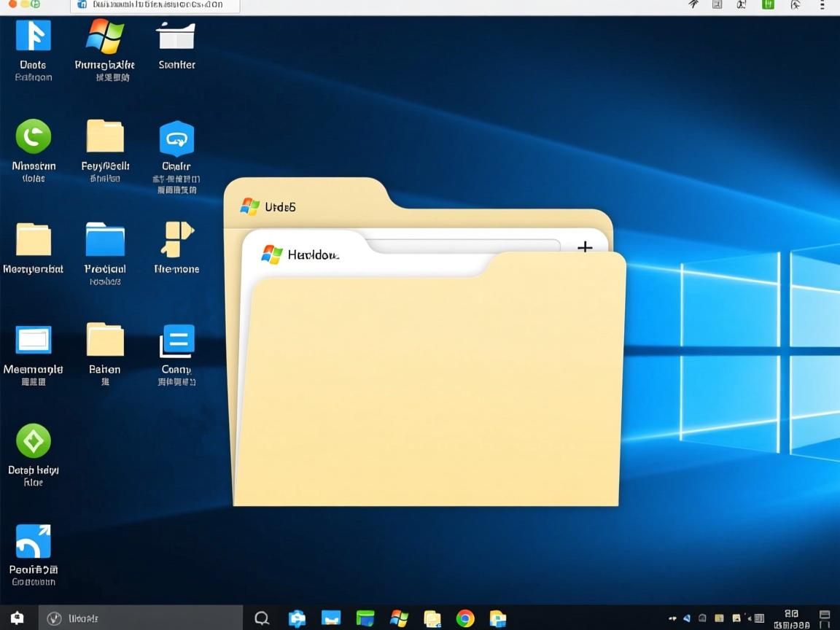Image resolution: width=840 pixels, height=630 pixels.
Task: Click the plus button to add a tab
Action: tap(584, 248)
